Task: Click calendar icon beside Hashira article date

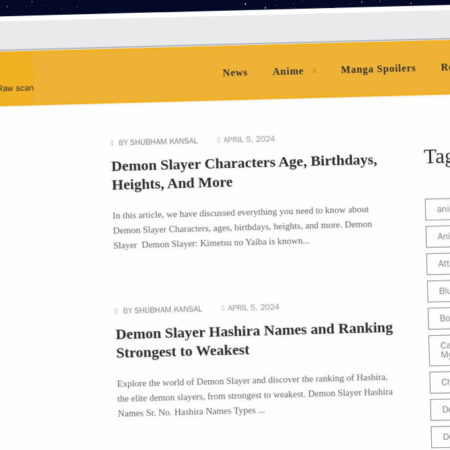Action: [x=223, y=308]
